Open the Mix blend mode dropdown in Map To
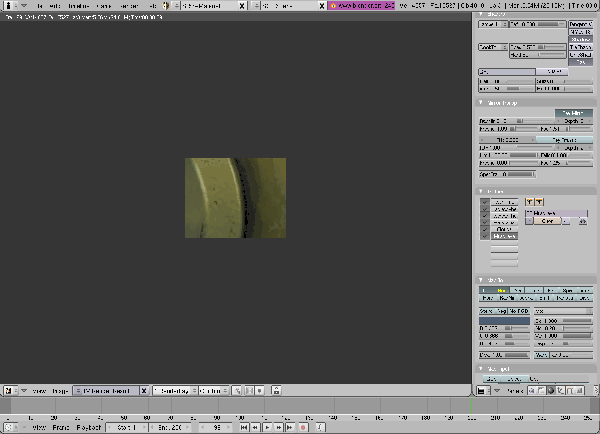Image resolution: width=600 pixels, height=434 pixels. [x=563, y=311]
